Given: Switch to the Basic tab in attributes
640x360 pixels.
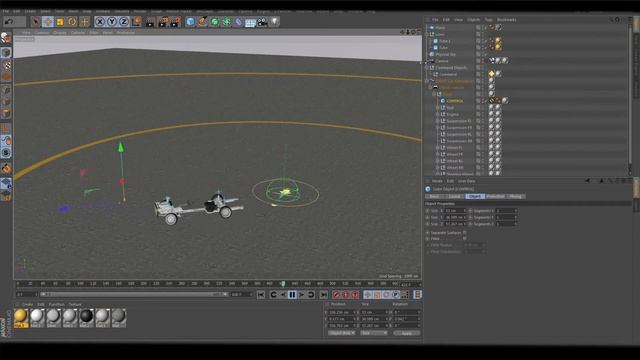Looking at the screenshot, I should pos(434,196).
